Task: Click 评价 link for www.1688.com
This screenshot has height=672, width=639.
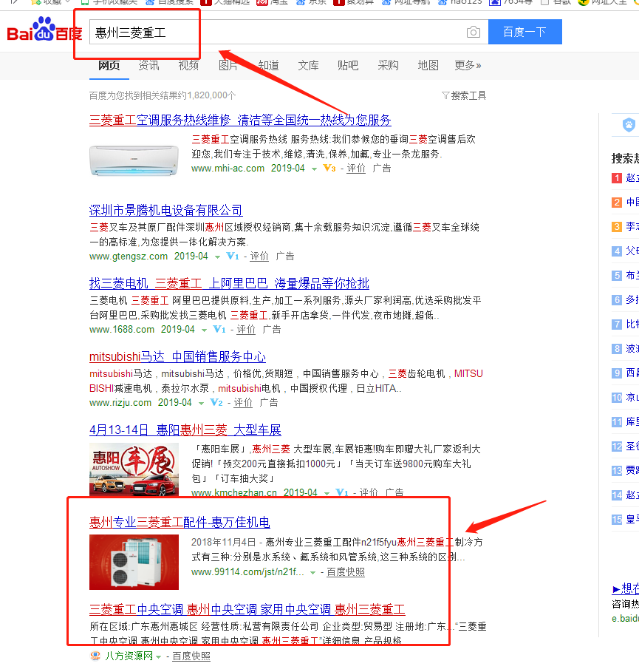Action: 246,330
